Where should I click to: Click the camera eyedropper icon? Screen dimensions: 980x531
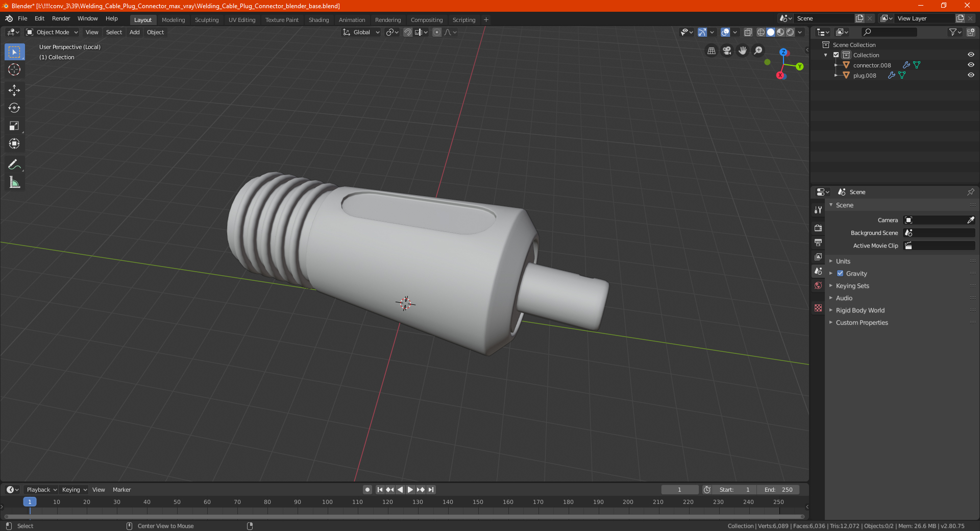pyautogui.click(x=970, y=220)
